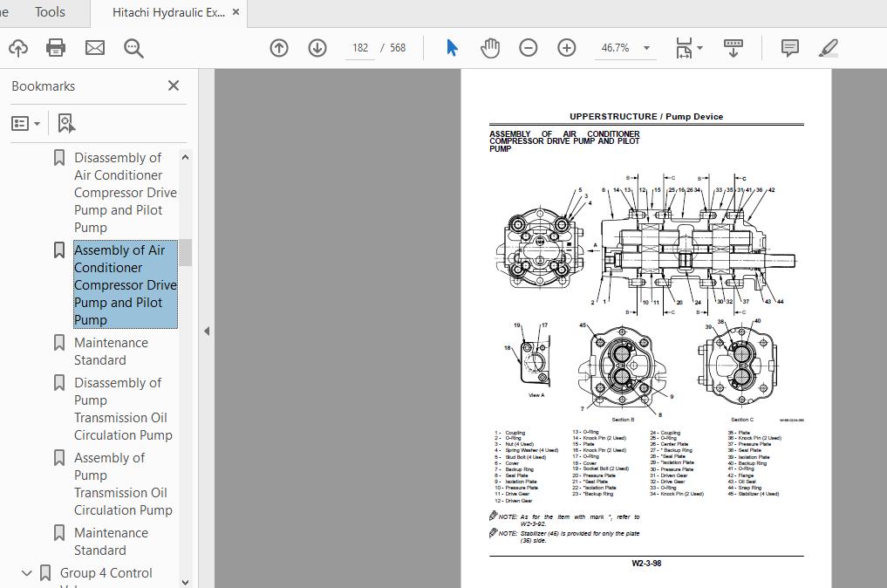887x588 pixels.
Task: Add a sticky note comment
Action: click(789, 48)
